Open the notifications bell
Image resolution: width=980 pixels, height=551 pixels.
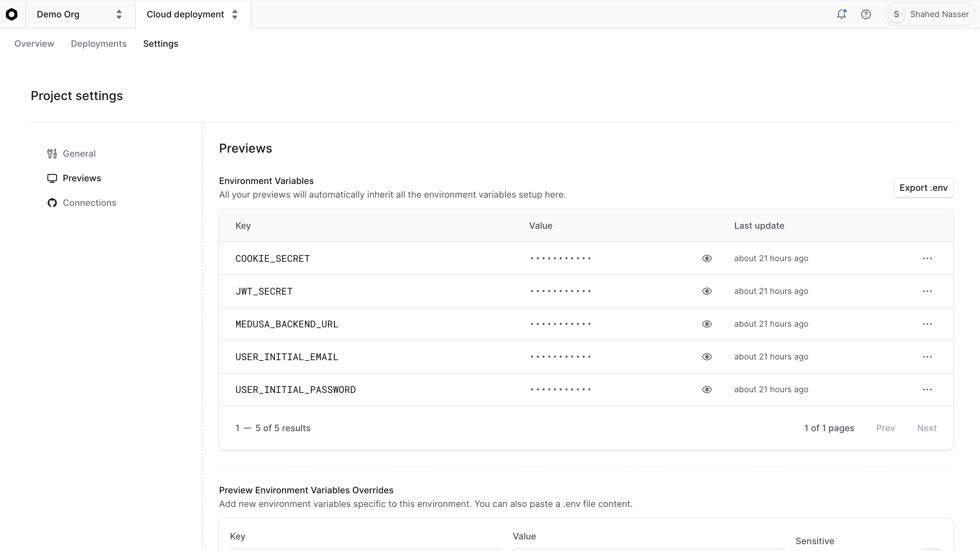(x=841, y=14)
